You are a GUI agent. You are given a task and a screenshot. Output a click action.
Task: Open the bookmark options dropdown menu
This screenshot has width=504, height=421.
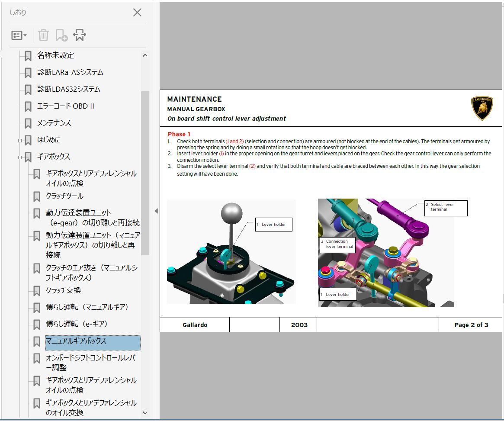(x=19, y=35)
